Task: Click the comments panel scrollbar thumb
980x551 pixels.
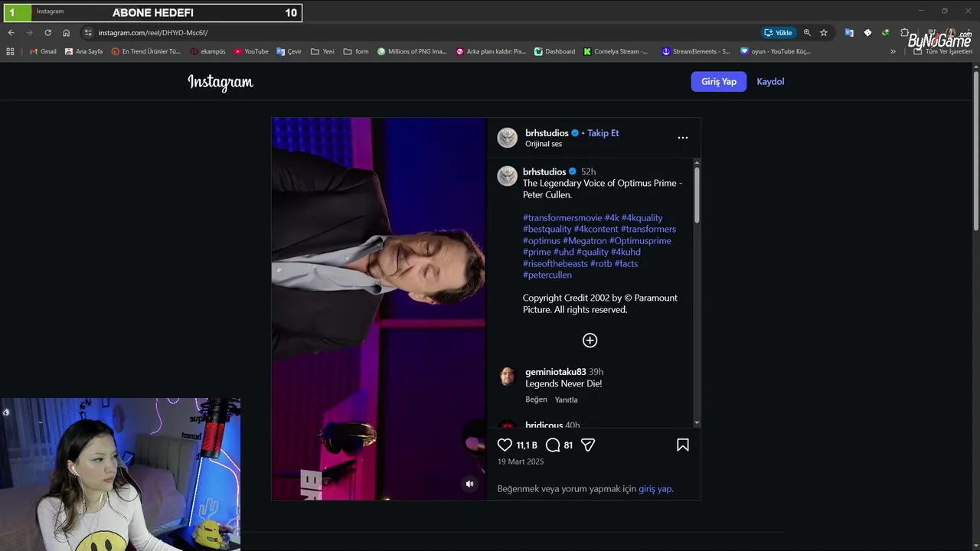Action: (697, 195)
